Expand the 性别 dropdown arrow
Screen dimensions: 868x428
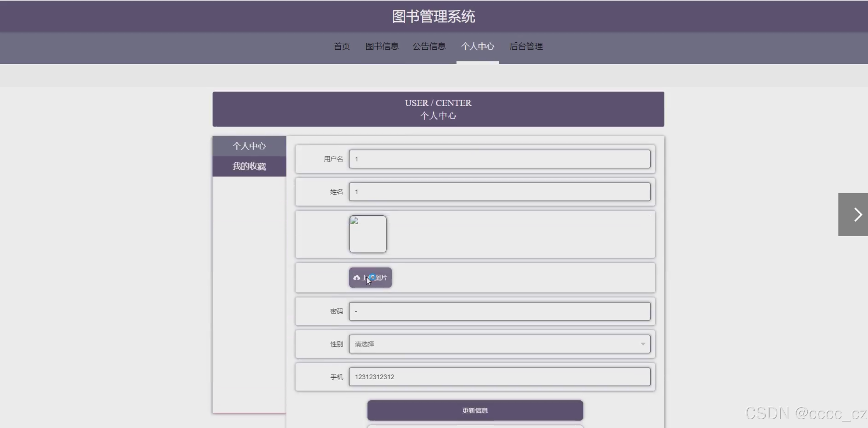coord(642,344)
